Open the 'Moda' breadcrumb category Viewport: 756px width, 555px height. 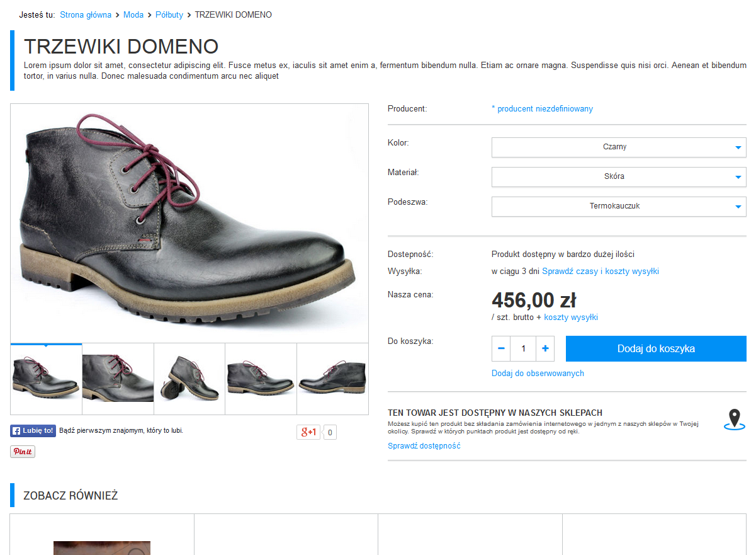pos(133,14)
